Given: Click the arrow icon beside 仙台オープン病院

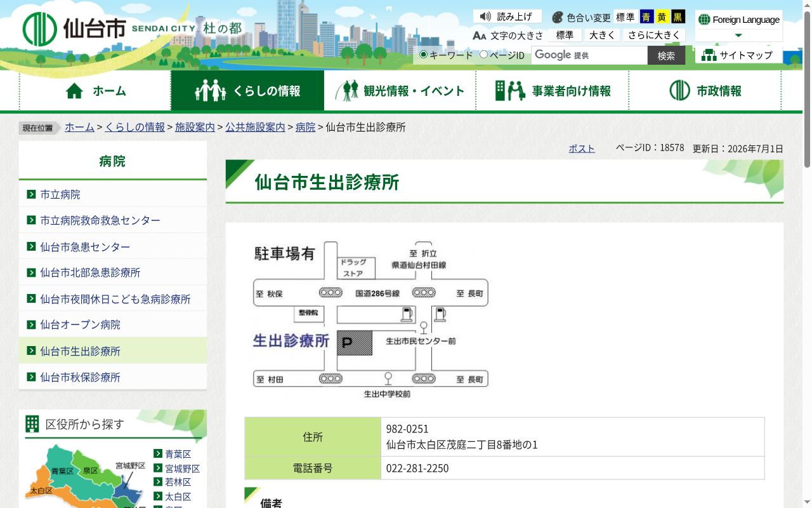Looking at the screenshot, I should [x=31, y=324].
